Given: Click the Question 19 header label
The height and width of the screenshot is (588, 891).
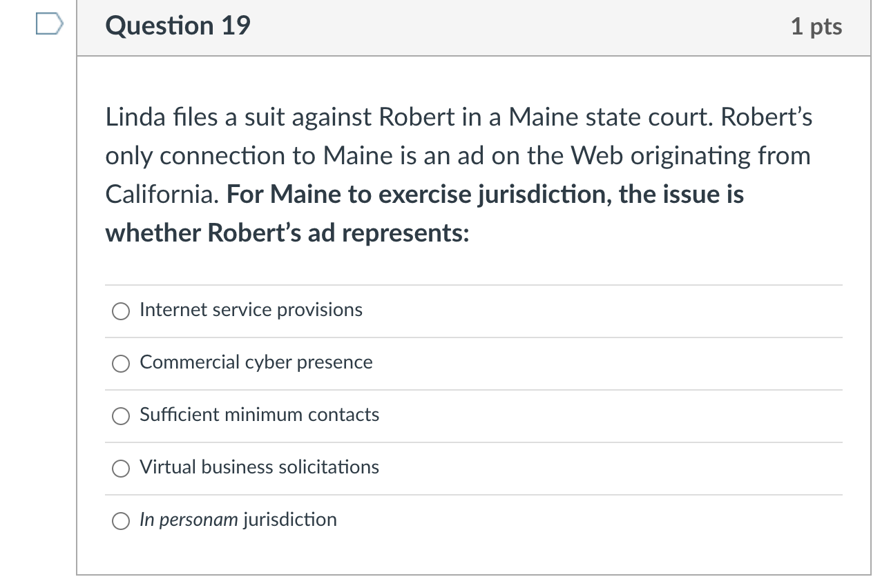Looking at the screenshot, I should [177, 26].
